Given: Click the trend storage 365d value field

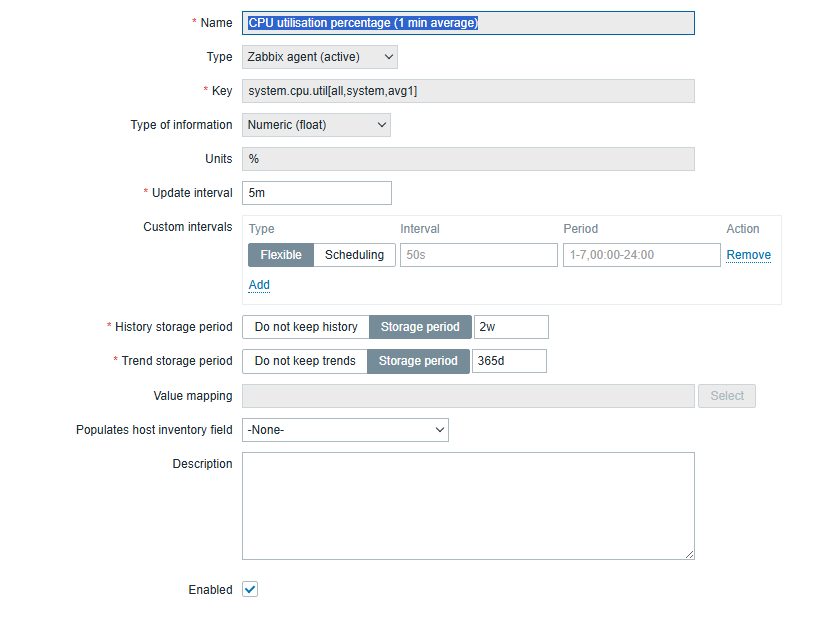Looking at the screenshot, I should tap(509, 361).
